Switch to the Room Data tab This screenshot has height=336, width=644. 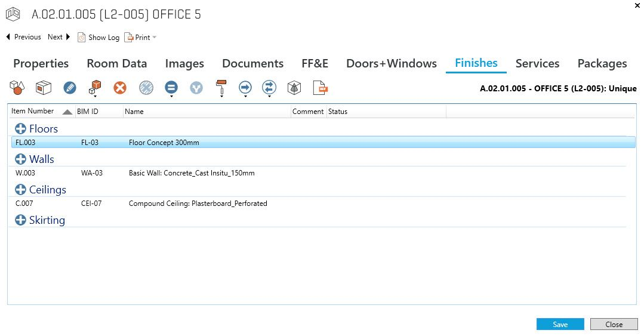click(116, 63)
